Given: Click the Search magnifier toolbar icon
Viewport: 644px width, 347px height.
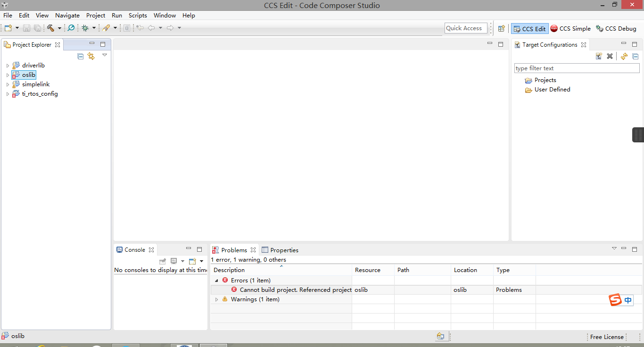Looking at the screenshot, I should point(71,28).
